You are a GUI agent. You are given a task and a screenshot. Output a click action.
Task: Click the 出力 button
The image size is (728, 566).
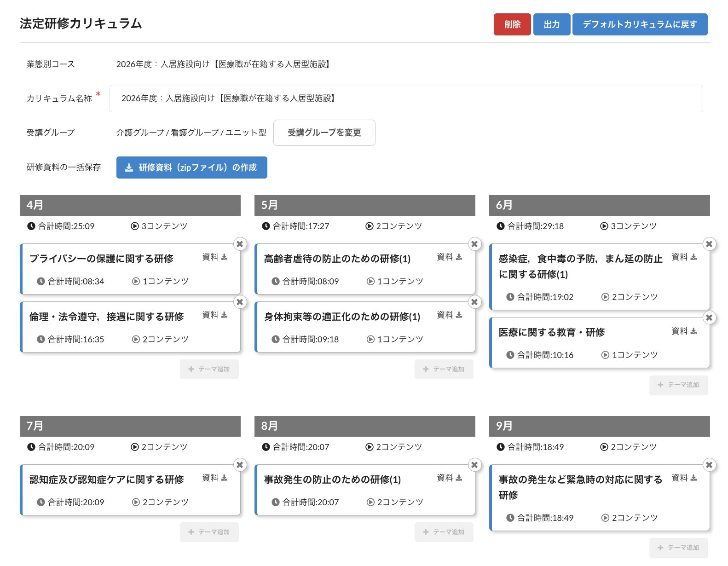click(552, 24)
